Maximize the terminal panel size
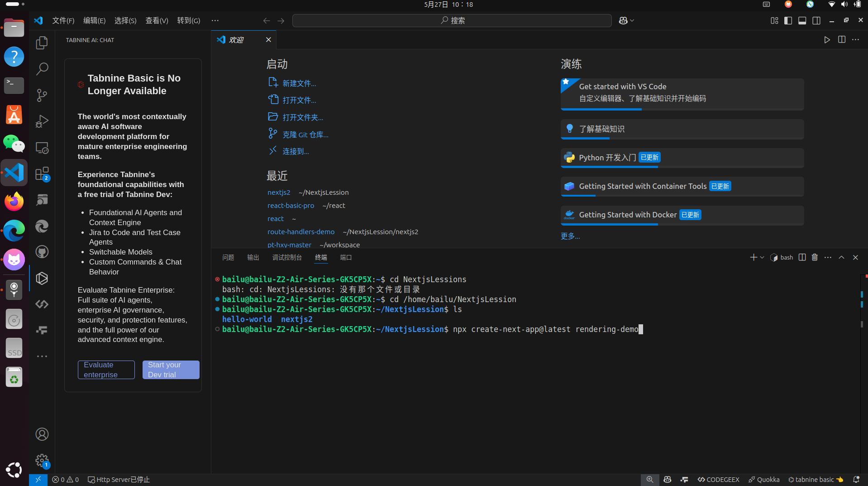This screenshot has width=868, height=486. [841, 257]
